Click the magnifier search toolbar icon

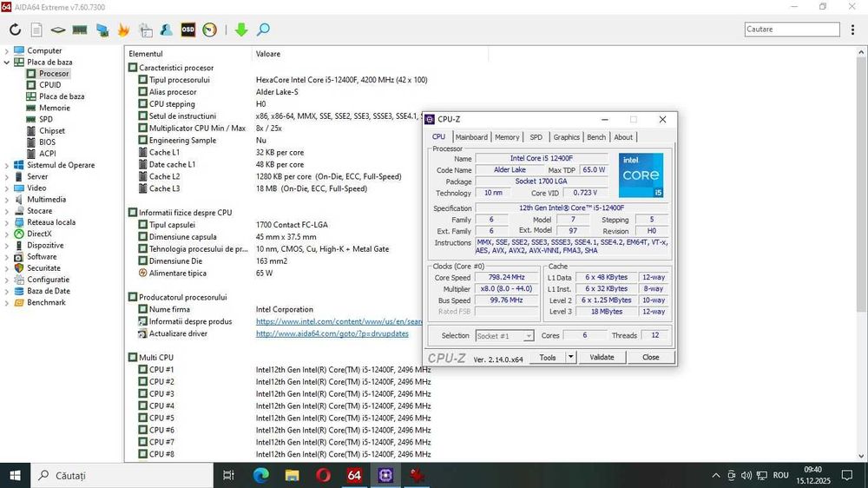pyautogui.click(x=264, y=30)
